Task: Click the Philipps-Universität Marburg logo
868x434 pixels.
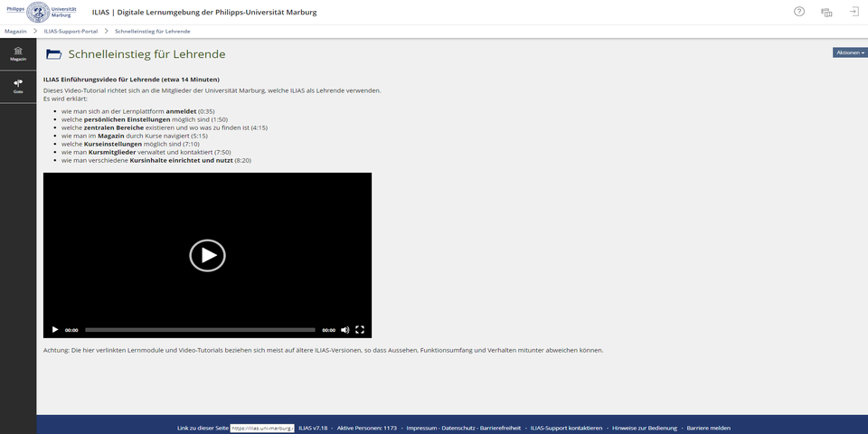Action: pyautogui.click(x=42, y=12)
